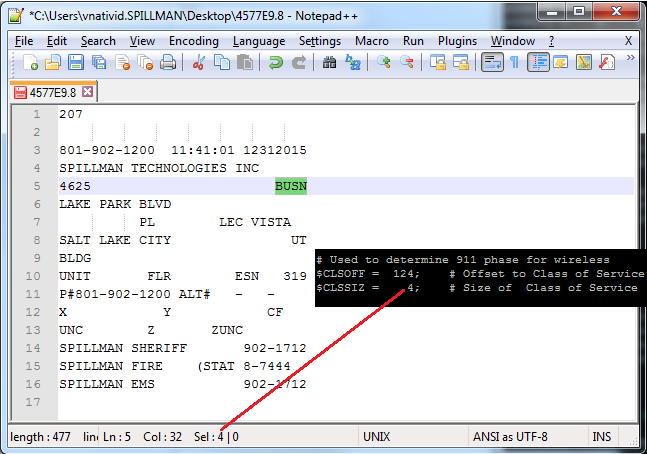Print the document using printer icon
647x454 pixels.
[x=168, y=63]
